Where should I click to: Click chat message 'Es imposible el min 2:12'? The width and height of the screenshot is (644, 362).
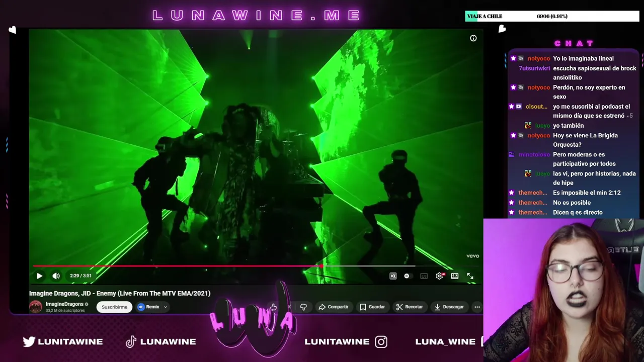pyautogui.click(x=587, y=193)
